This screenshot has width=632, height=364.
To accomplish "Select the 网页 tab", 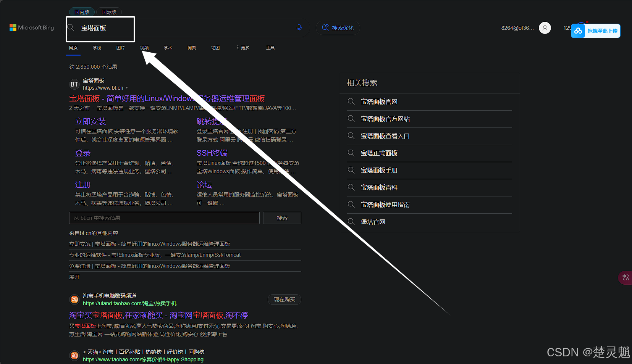I will click(73, 48).
